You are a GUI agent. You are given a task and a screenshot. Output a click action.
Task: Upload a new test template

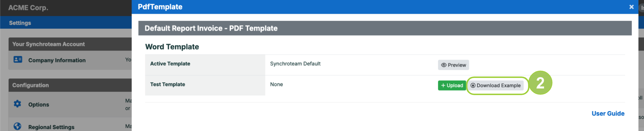(x=452, y=85)
